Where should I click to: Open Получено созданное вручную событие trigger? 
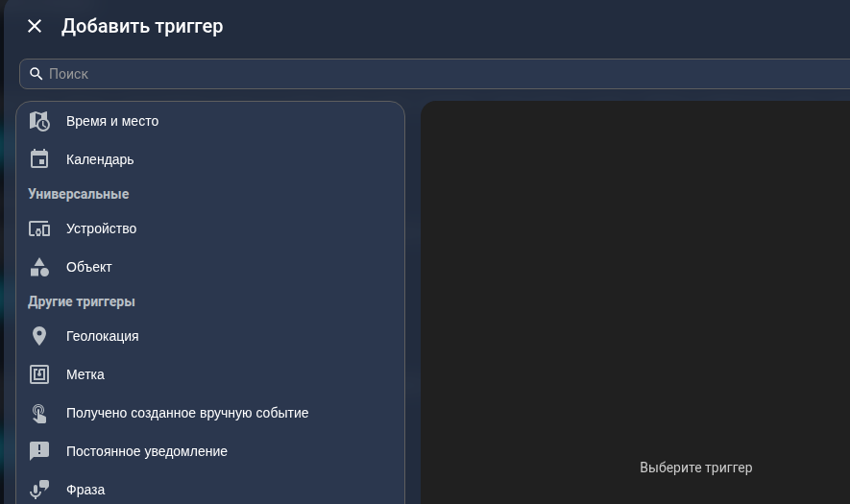210,413
